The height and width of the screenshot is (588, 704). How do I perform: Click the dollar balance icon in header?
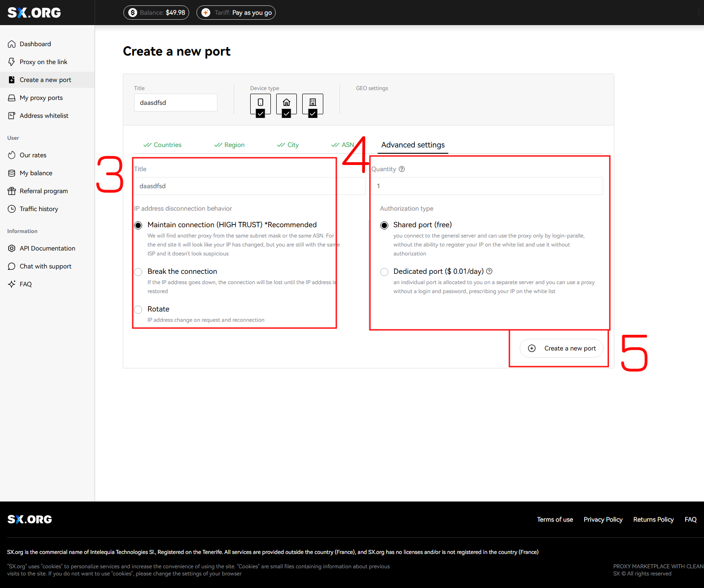133,13
